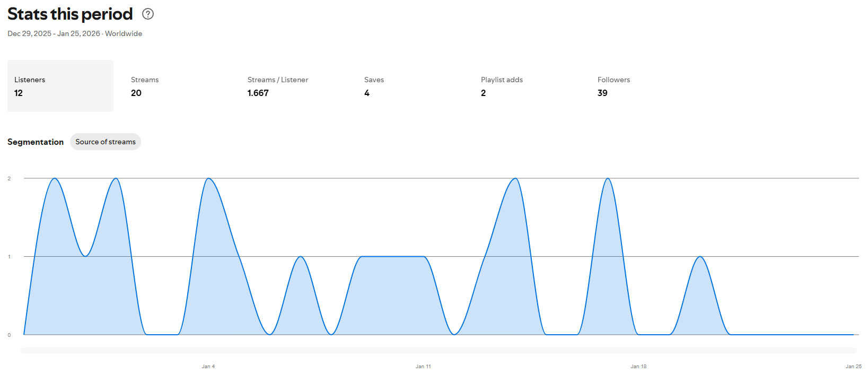Click the y-axis label 2
Image resolution: width=868 pixels, height=374 pixels.
click(x=9, y=178)
